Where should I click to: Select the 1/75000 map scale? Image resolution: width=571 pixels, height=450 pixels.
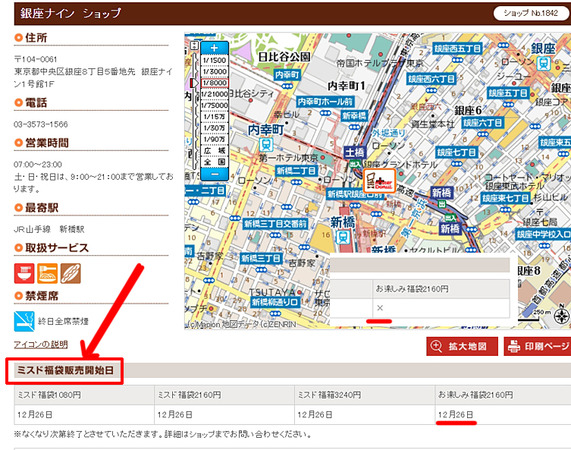pos(214,105)
